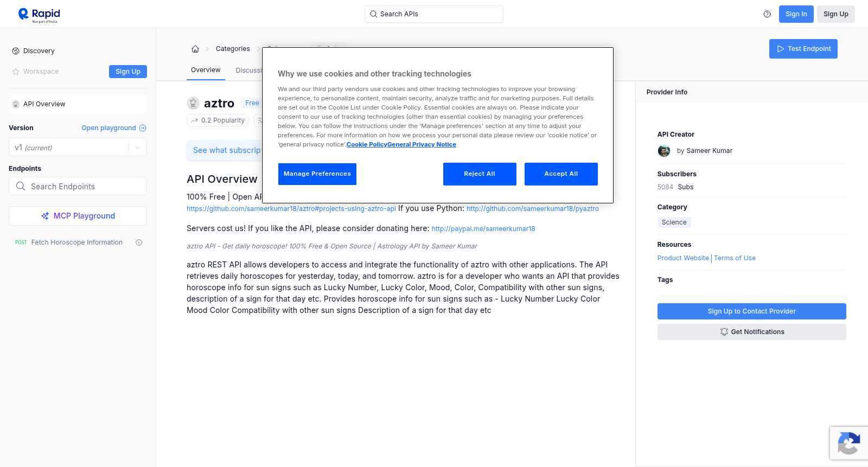Viewport: 868px width, 467px height.
Task: Click the API Overview aztro icon
Action: (16, 104)
